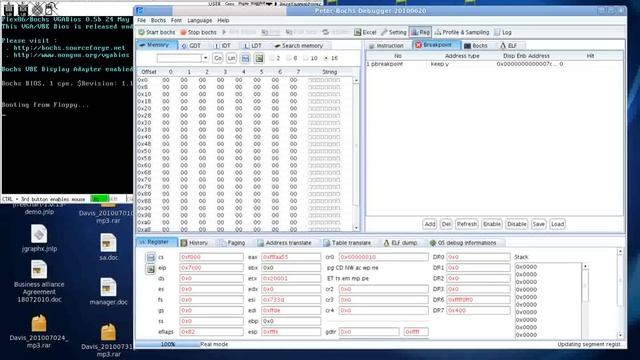Screen dimensions: 640x360
Task: Toggle the Reg toolbar button
Action: (x=420, y=32)
